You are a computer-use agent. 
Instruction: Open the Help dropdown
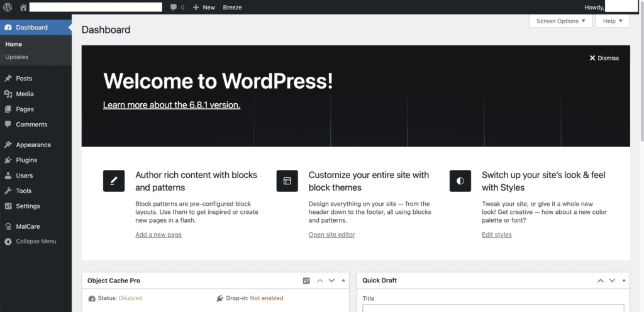click(613, 21)
